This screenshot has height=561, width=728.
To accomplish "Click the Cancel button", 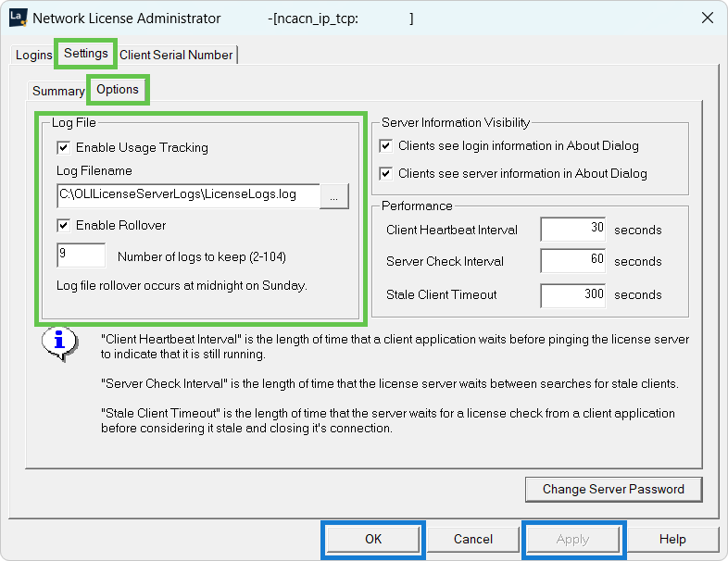I will click(473, 539).
